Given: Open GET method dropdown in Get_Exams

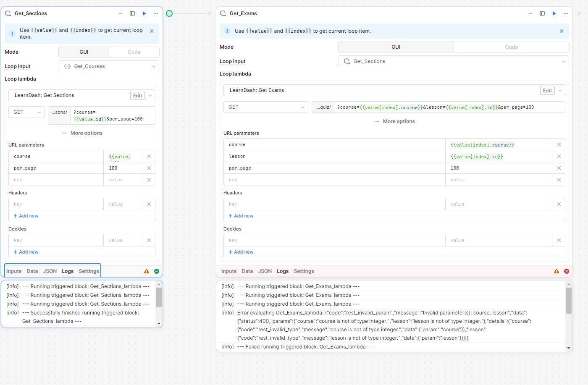Looking at the screenshot, I should (x=266, y=107).
